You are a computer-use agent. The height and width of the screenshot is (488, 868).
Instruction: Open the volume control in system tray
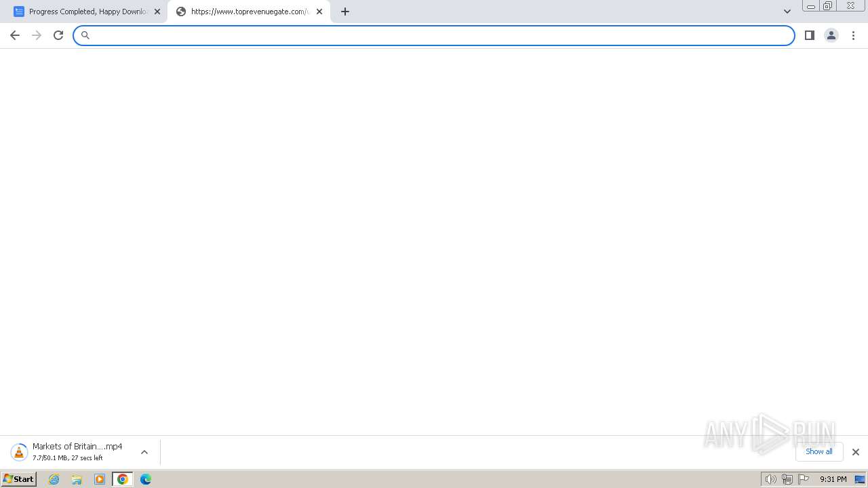pos(771,479)
